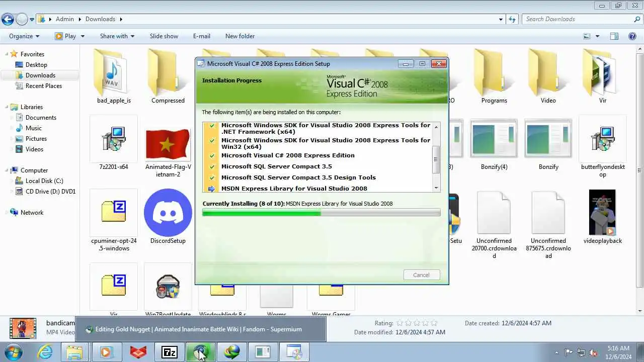Select Downloads in the navigation pane
644x362 pixels.
(40, 75)
